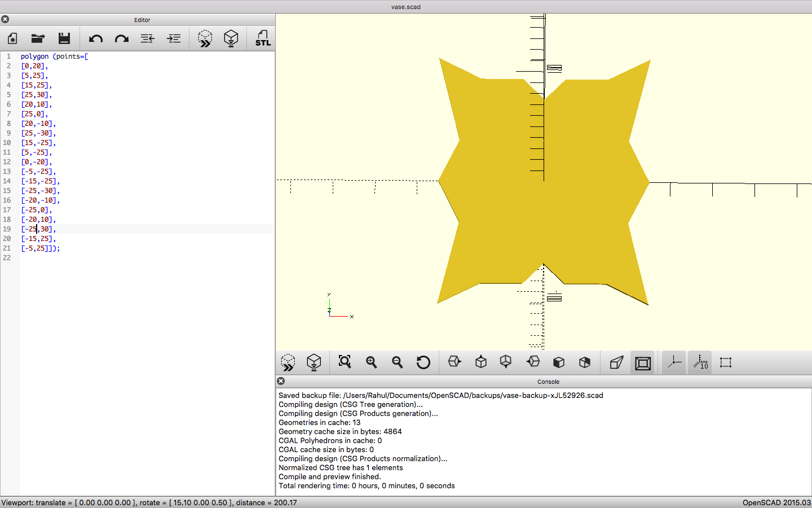Click the 'Editor' panel title
This screenshot has width=812, height=508.
coord(142,20)
